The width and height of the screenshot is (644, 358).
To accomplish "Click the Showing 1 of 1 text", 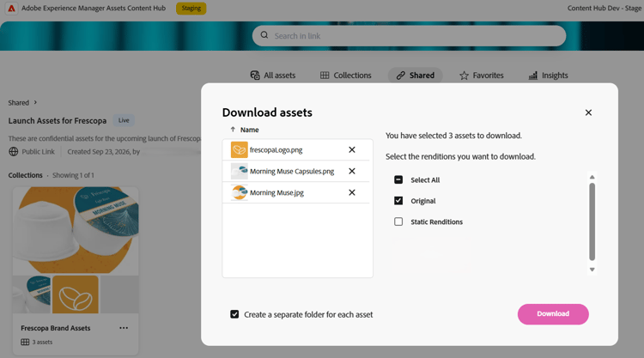I will 73,175.
